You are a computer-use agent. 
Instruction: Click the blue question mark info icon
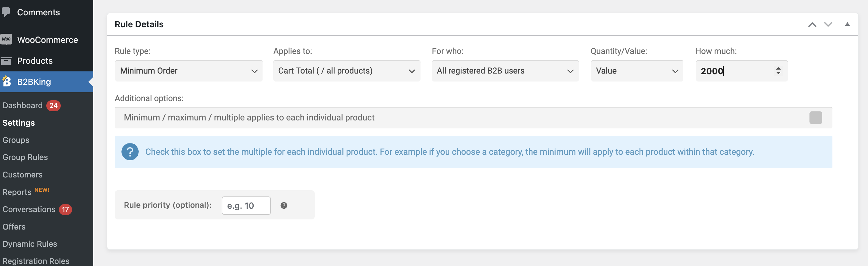click(x=130, y=152)
